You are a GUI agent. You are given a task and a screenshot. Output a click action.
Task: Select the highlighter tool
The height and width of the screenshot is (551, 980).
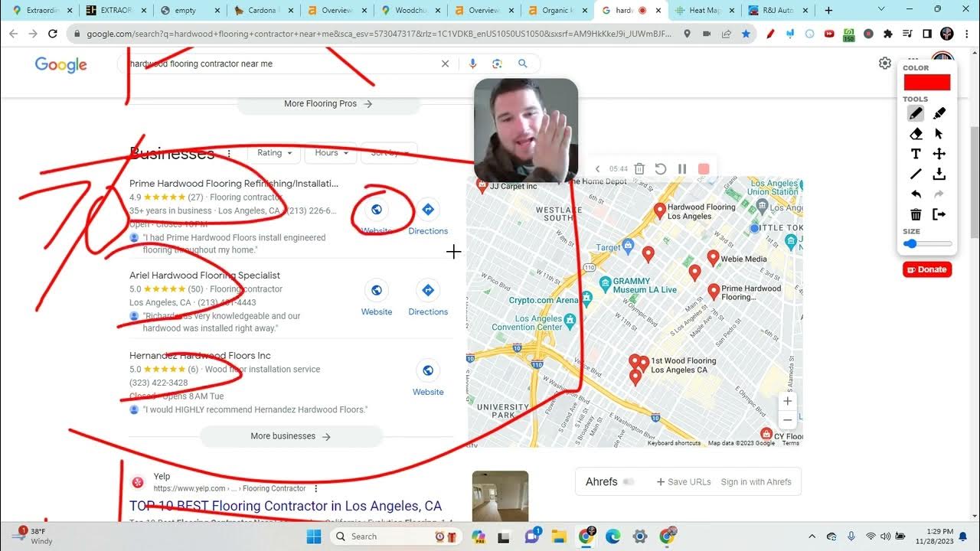click(939, 113)
